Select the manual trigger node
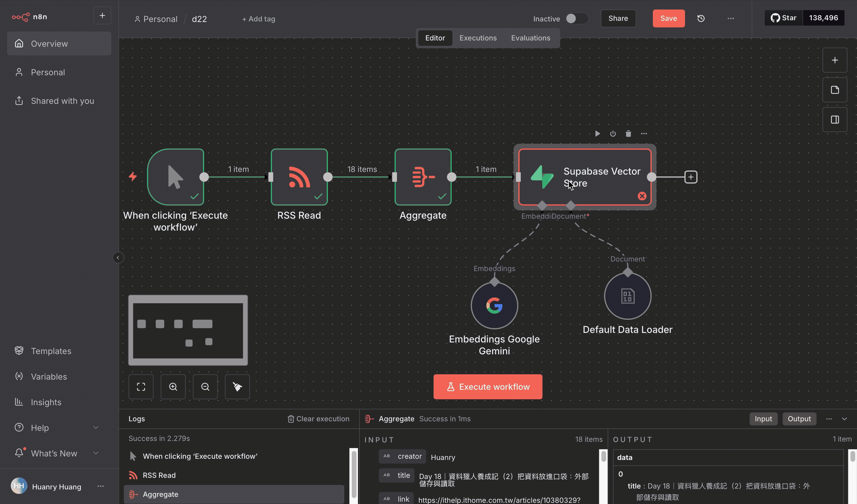Screen dimensions: 857x504 (x=176, y=177)
